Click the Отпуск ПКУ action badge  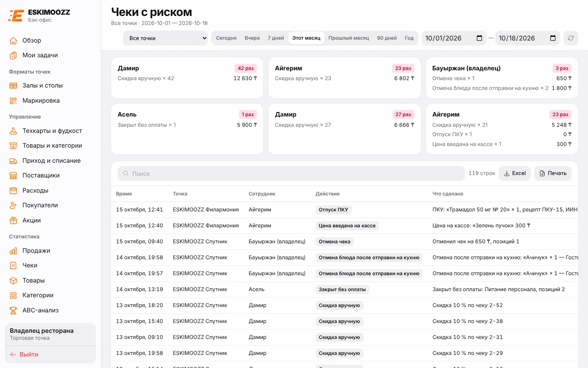tap(333, 210)
